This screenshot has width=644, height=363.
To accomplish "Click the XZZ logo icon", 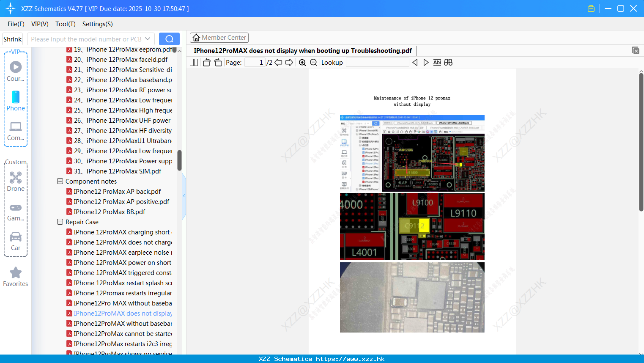I will tap(11, 8).
